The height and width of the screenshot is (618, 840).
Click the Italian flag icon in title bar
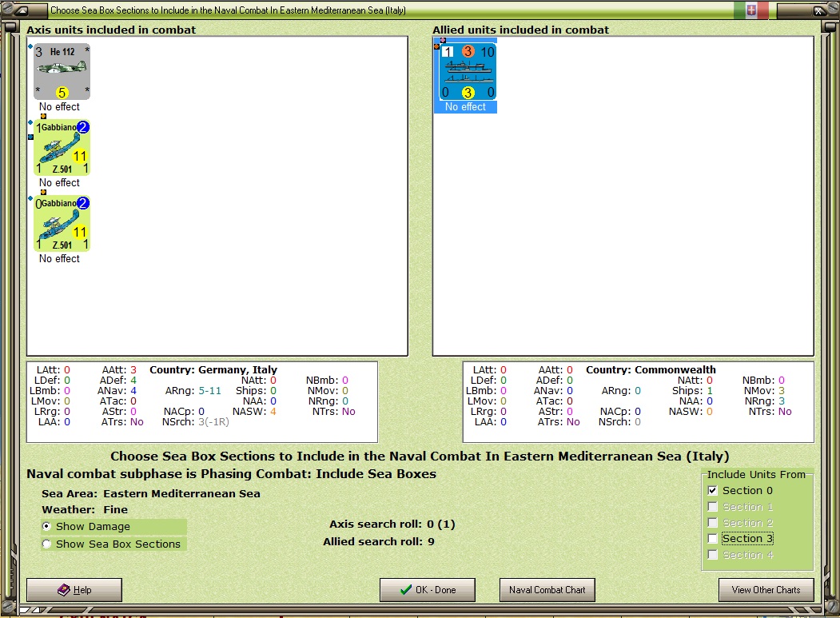tap(751, 10)
